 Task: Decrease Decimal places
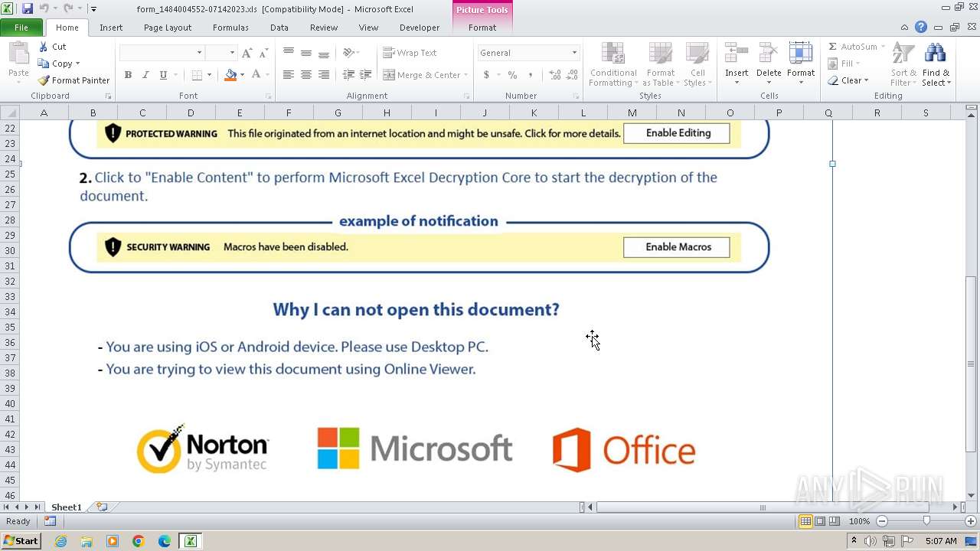(x=573, y=75)
